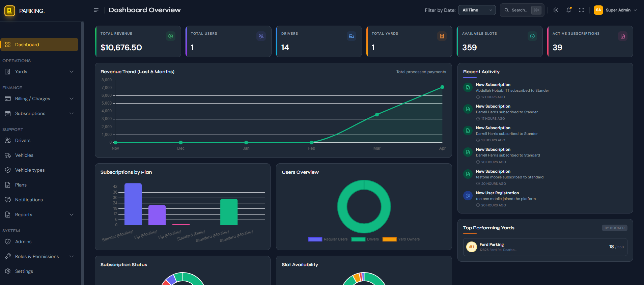Click the Total Revenue dollar icon
This screenshot has height=285, width=644.
(171, 36)
